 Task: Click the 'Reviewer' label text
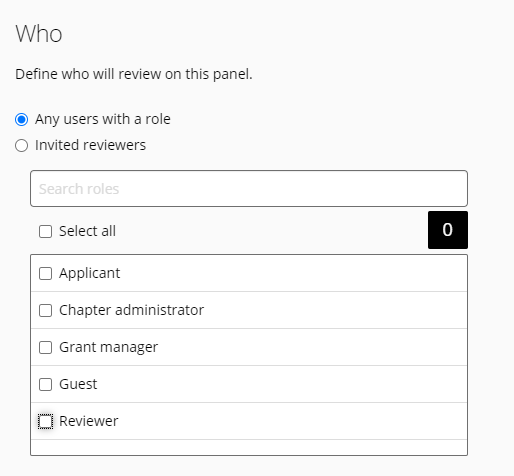[89, 421]
